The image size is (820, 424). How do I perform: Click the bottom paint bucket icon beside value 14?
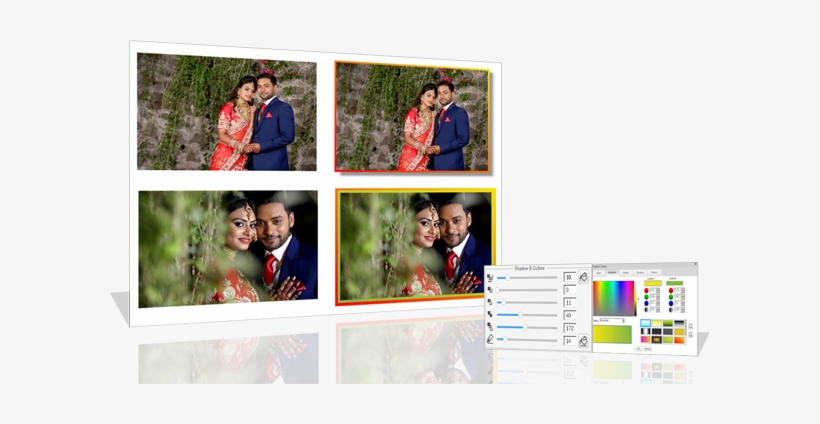tap(583, 341)
